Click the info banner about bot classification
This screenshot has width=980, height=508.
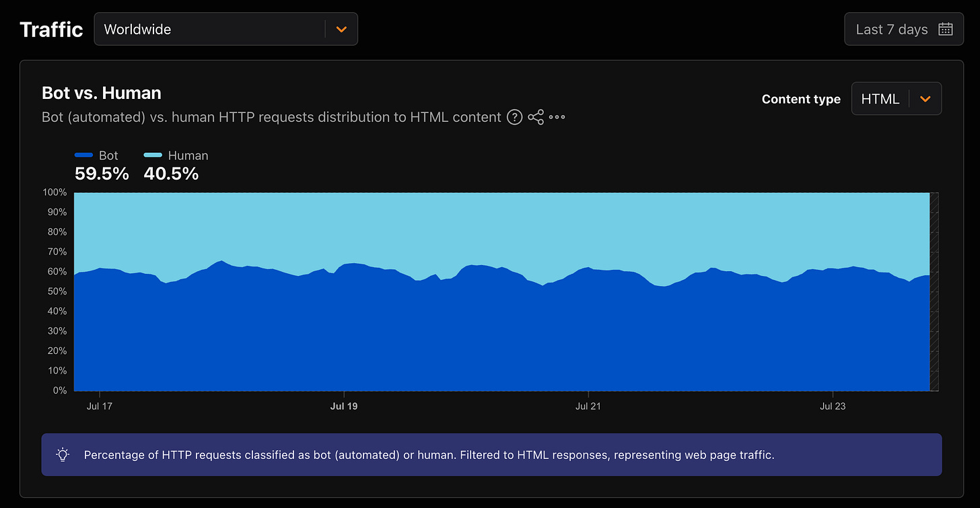pyautogui.click(x=491, y=454)
